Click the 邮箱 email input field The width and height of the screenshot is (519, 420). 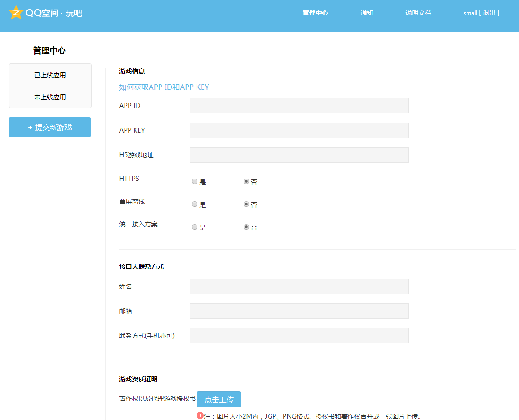(x=299, y=311)
